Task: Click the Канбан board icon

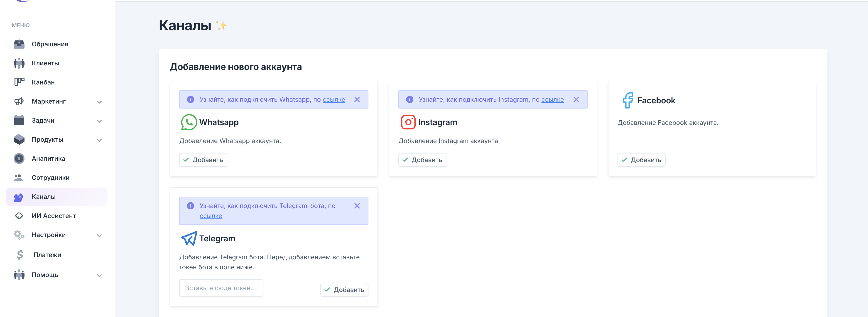Action: [x=19, y=82]
